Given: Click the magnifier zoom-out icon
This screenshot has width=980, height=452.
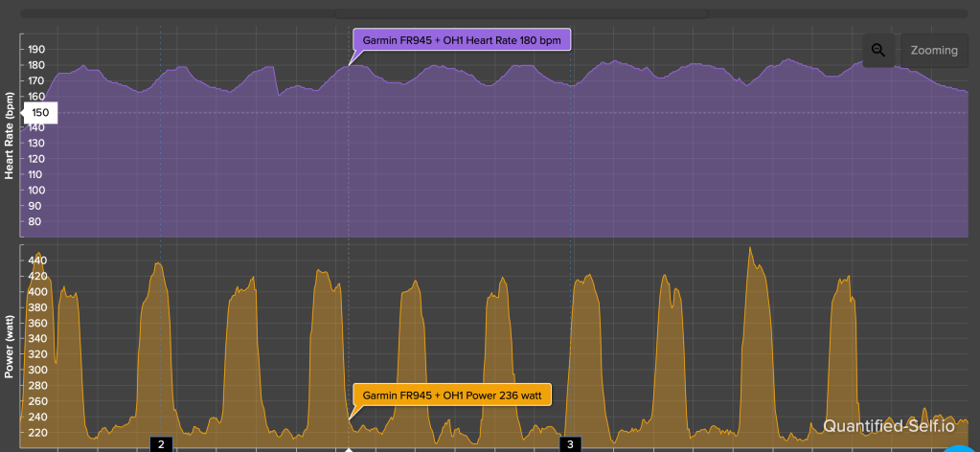Looking at the screenshot, I should click(877, 50).
